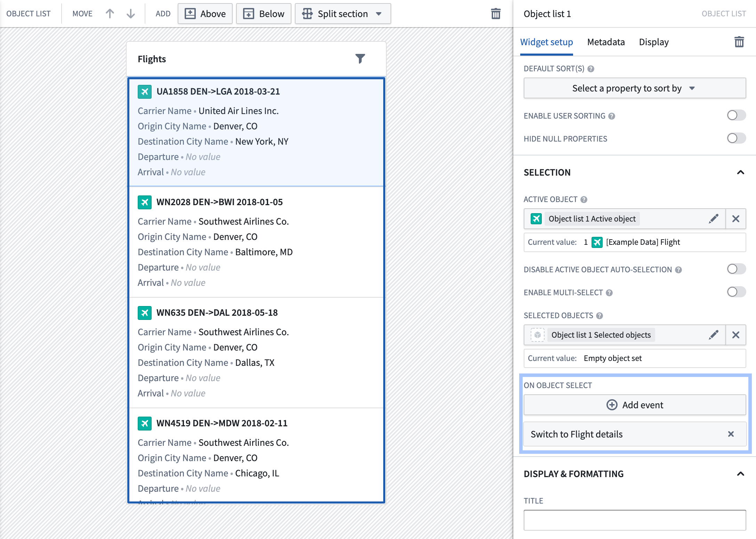Collapse the Display and Formatting section chevron
756x539 pixels.
(x=740, y=473)
